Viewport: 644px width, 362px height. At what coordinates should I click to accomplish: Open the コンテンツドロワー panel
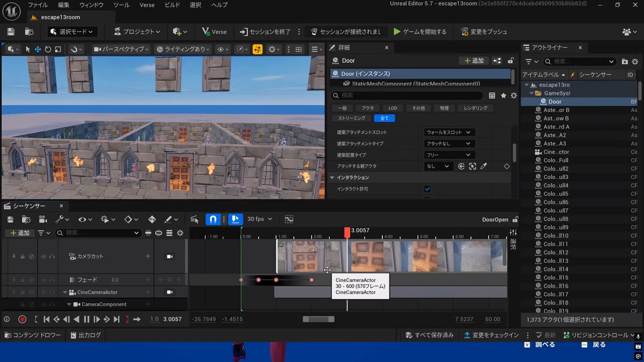32,335
